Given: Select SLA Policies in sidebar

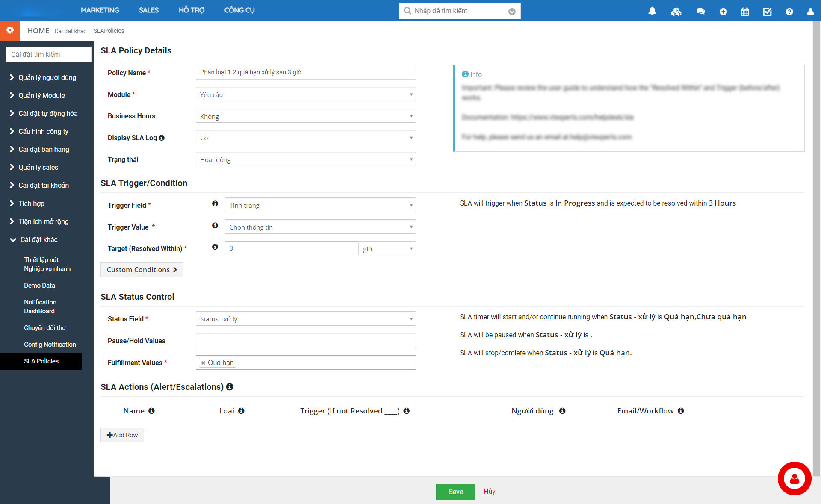Looking at the screenshot, I should [x=41, y=361].
